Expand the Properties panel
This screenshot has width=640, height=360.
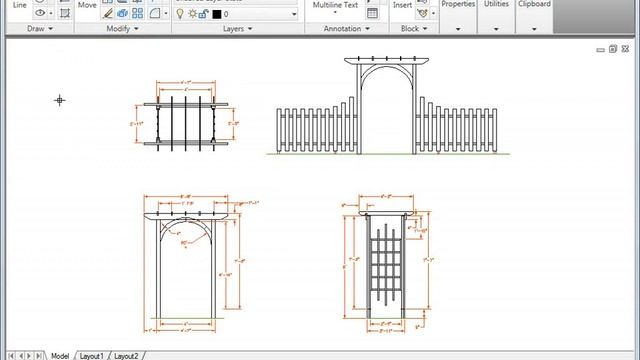(458, 29)
